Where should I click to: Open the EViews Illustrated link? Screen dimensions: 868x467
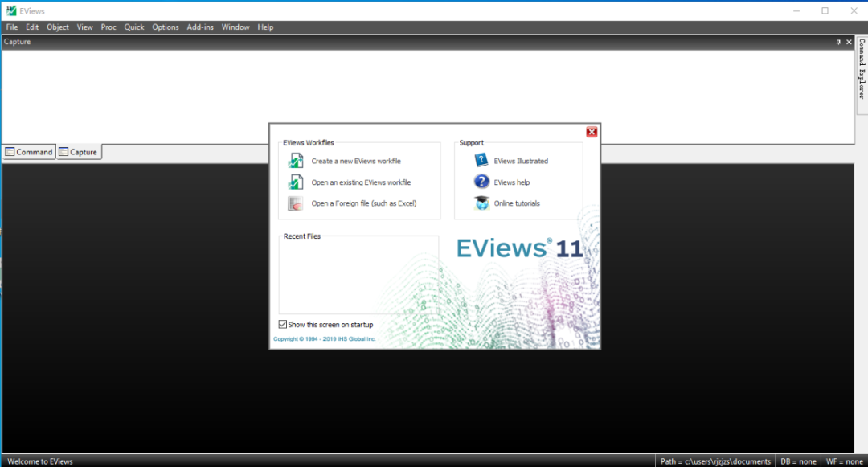click(x=521, y=161)
